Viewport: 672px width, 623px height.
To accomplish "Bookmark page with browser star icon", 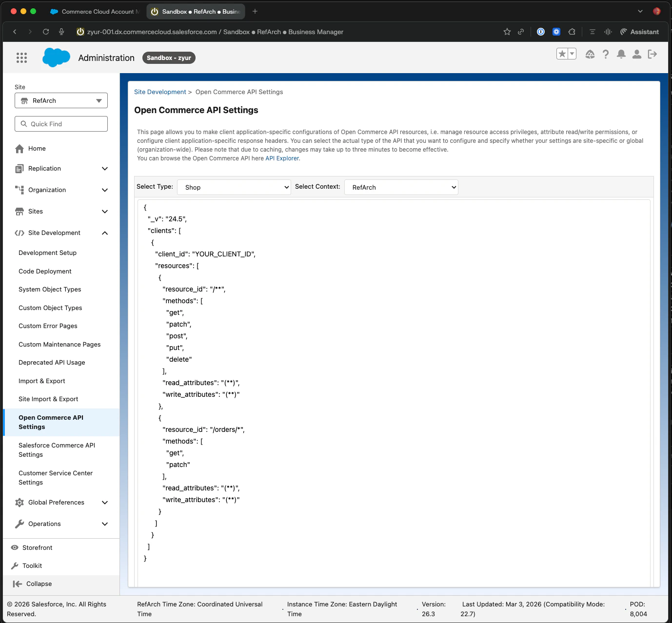I will [507, 32].
